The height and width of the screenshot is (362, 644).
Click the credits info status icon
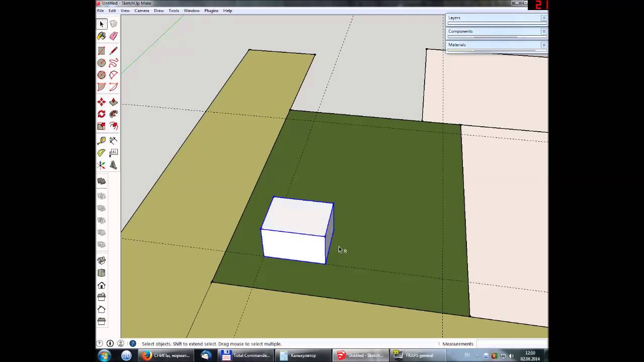[x=110, y=344]
